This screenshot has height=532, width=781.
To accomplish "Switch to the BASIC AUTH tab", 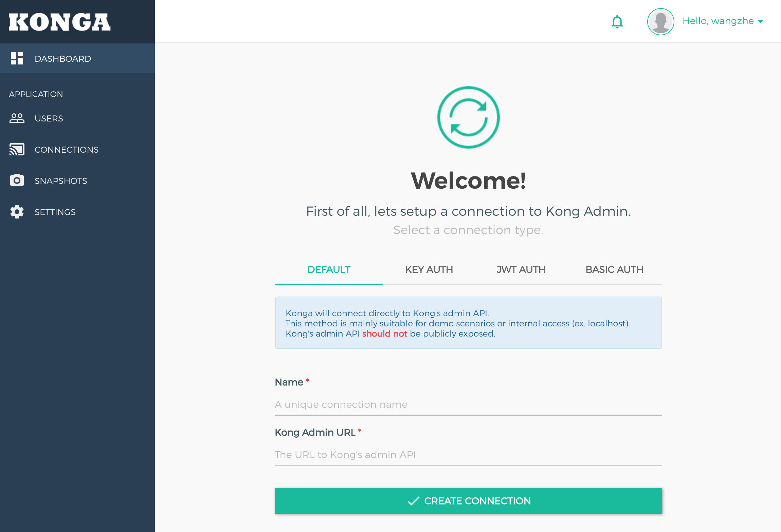I will (x=614, y=269).
